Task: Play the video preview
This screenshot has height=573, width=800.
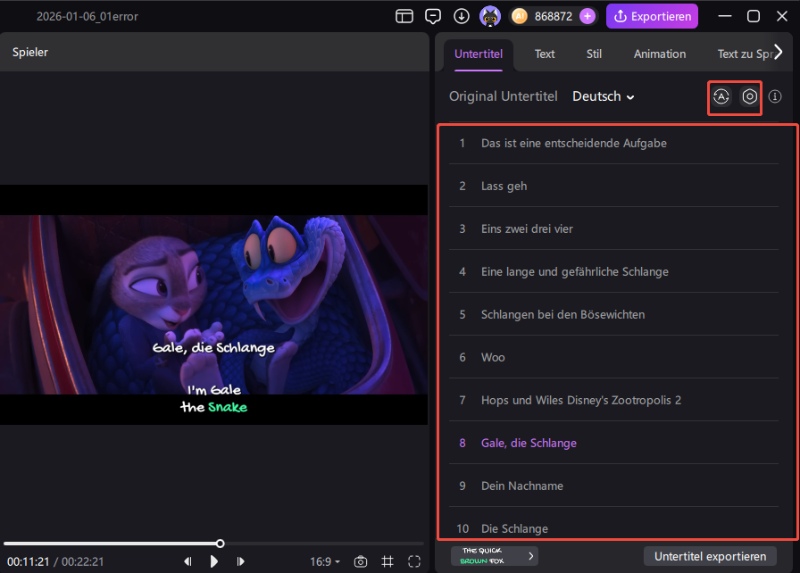Action: click(x=214, y=561)
